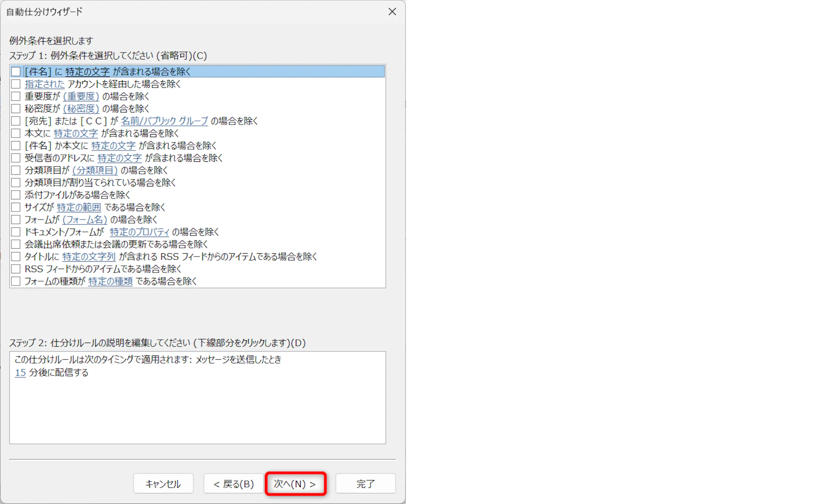Click the 指定された account link
Image resolution: width=829 pixels, height=504 pixels.
[x=45, y=84]
